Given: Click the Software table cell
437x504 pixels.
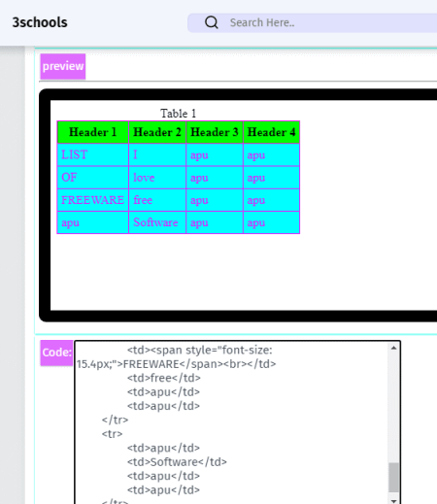Looking at the screenshot, I should point(157,222).
